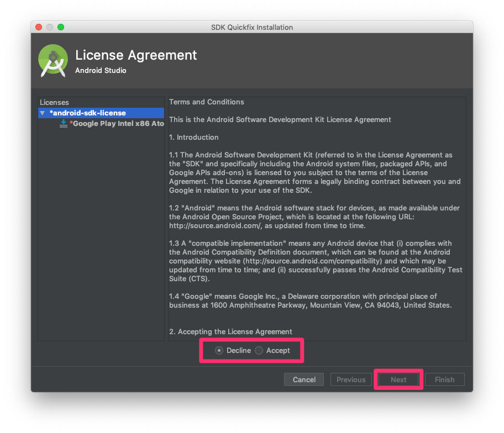Click the 'Android Studio' subtitle text

tap(101, 71)
